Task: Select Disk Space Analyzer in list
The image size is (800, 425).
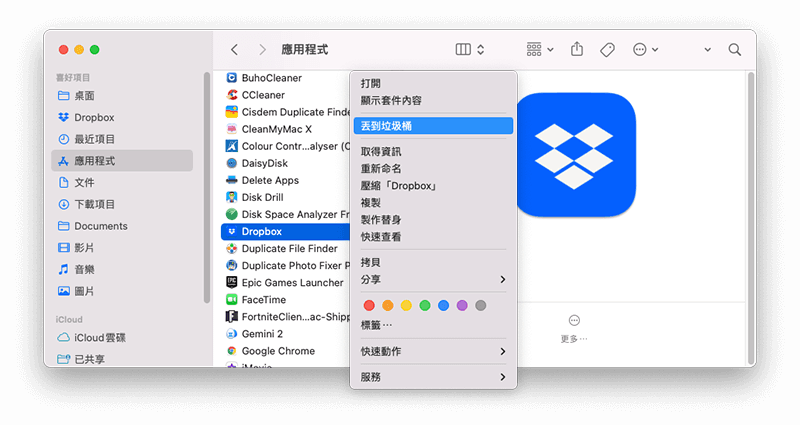Action: 286,214
